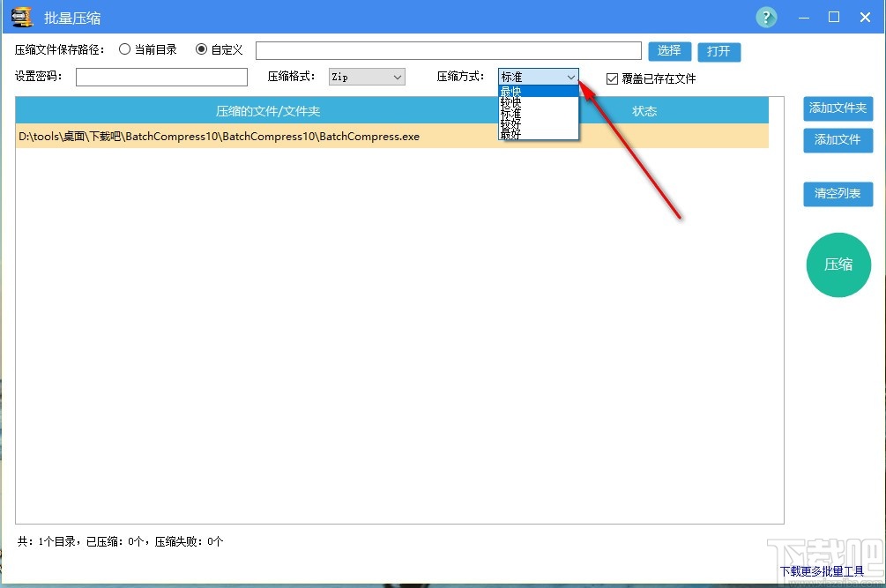
Task: Click the 压缩的文件/文件夹 column header
Action: coord(268,111)
